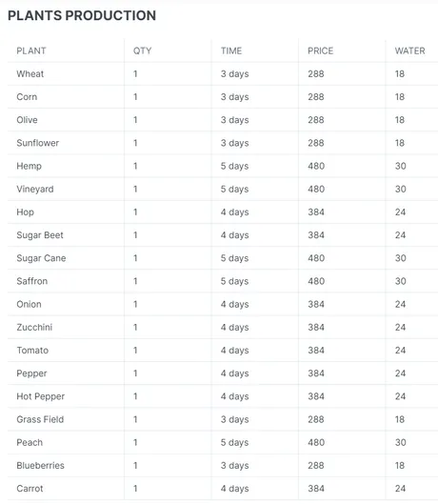Select the Saffron water value 30
438x504 pixels.
[x=401, y=281]
